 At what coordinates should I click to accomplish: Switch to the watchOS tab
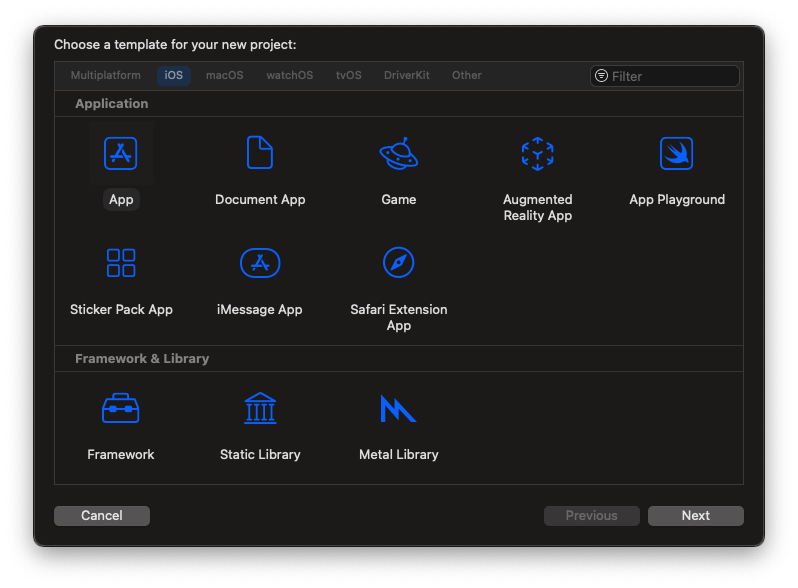(290, 75)
